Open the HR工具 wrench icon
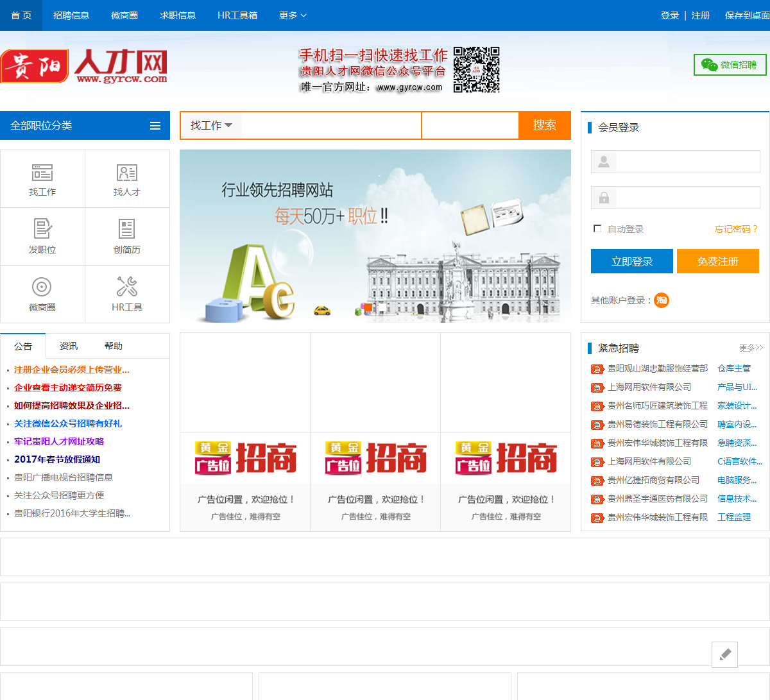 click(x=127, y=287)
